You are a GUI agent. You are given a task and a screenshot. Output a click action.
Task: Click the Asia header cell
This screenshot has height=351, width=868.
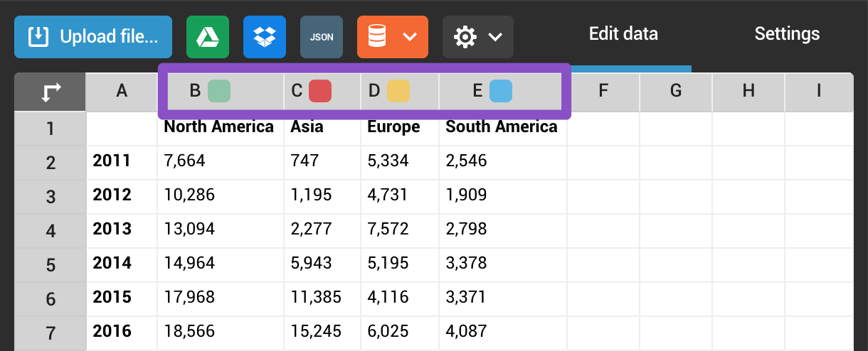pos(322,129)
